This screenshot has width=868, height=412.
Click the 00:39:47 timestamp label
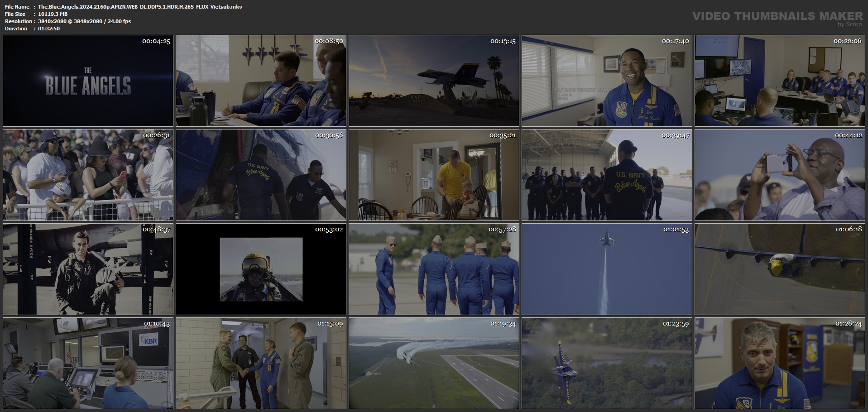point(675,135)
